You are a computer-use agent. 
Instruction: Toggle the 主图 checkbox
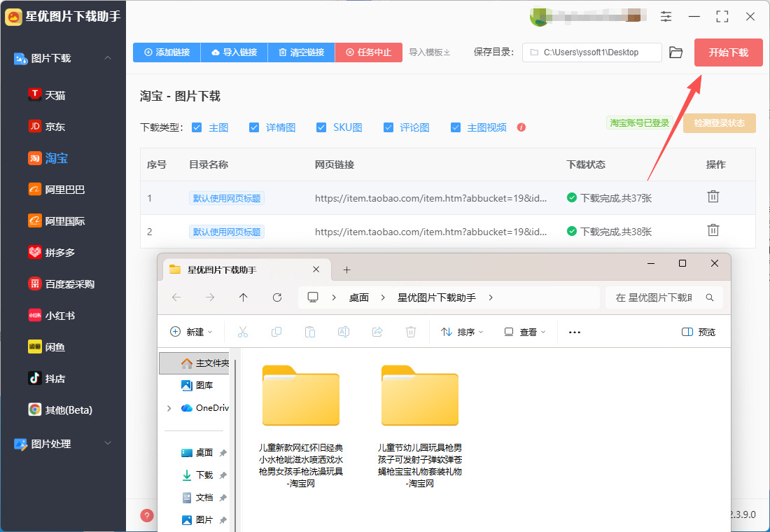coord(197,127)
